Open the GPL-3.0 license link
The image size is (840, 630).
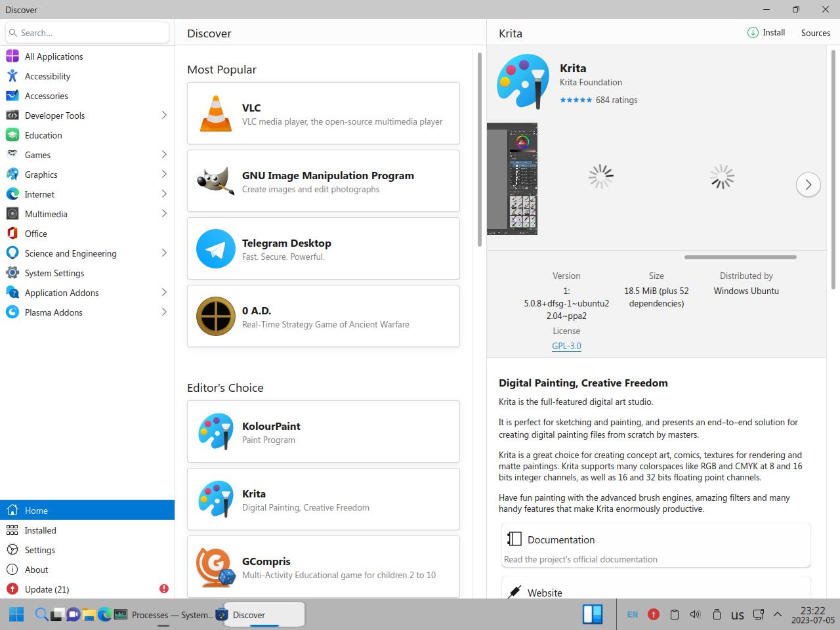coord(566,346)
